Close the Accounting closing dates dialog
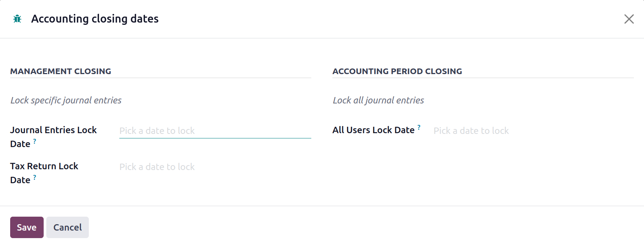Image resolution: width=644 pixels, height=246 pixels. click(x=629, y=19)
